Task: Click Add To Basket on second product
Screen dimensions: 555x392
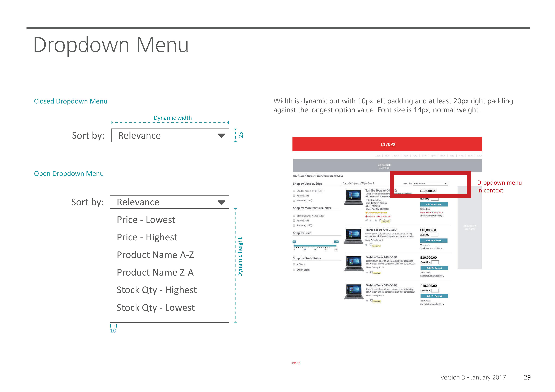Action: pos(434,241)
